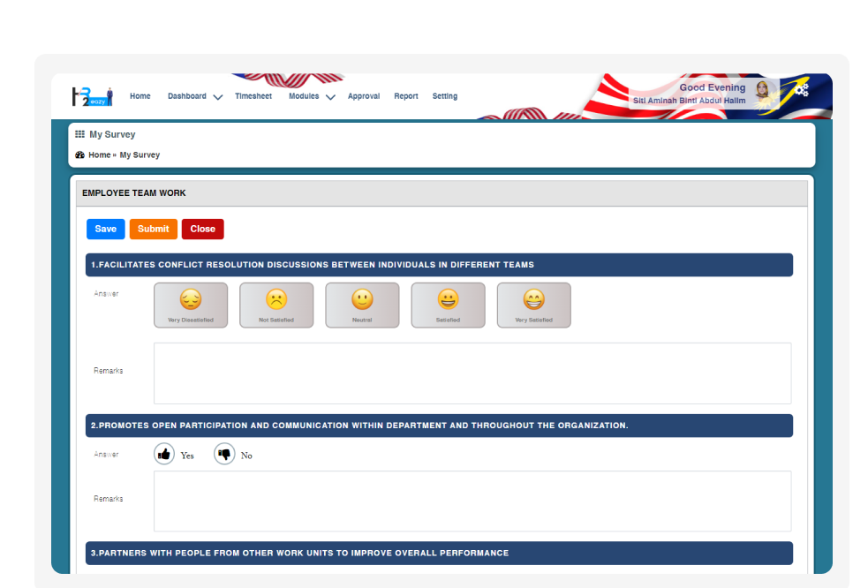Click the breadcrumb dashboard icon beside Home
The width and height of the screenshot is (868, 588).
[80, 155]
